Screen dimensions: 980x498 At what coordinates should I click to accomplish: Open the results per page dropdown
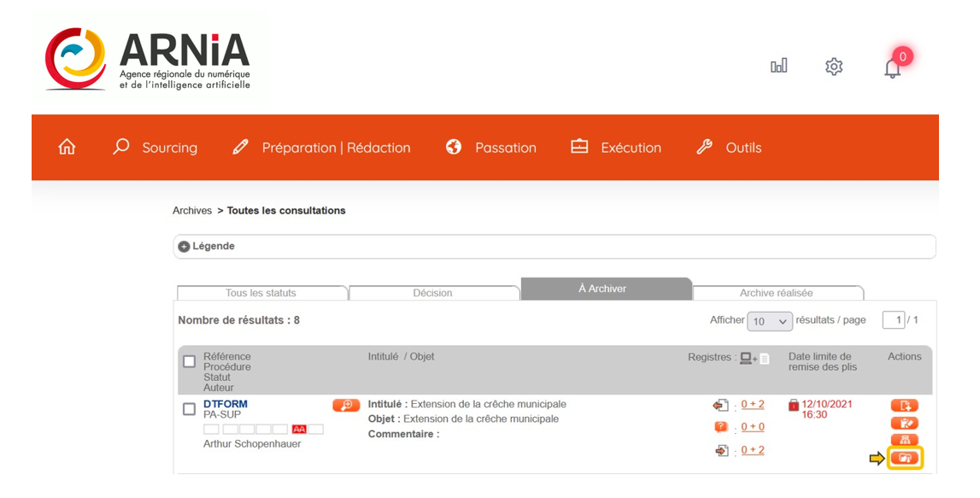pos(770,321)
